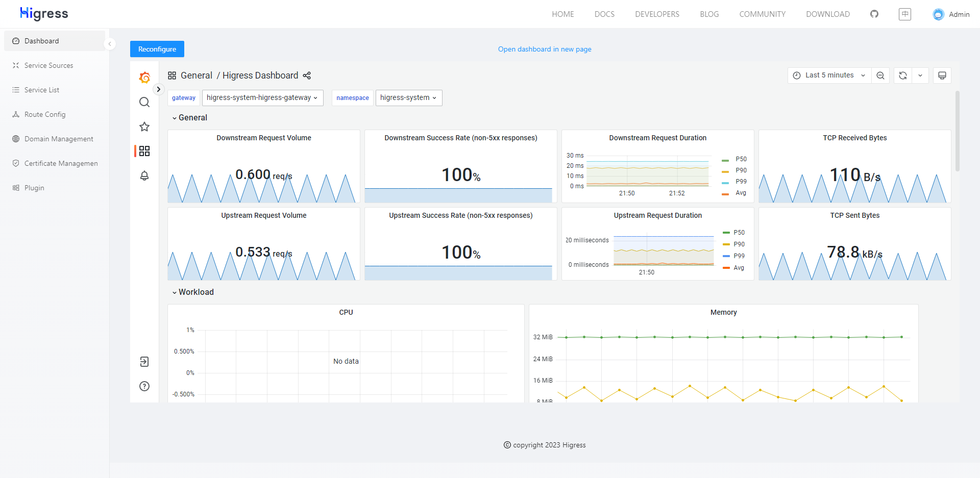This screenshot has width=980, height=478.
Task: Click the TCP Sent Bytes panel title
Action: (855, 216)
